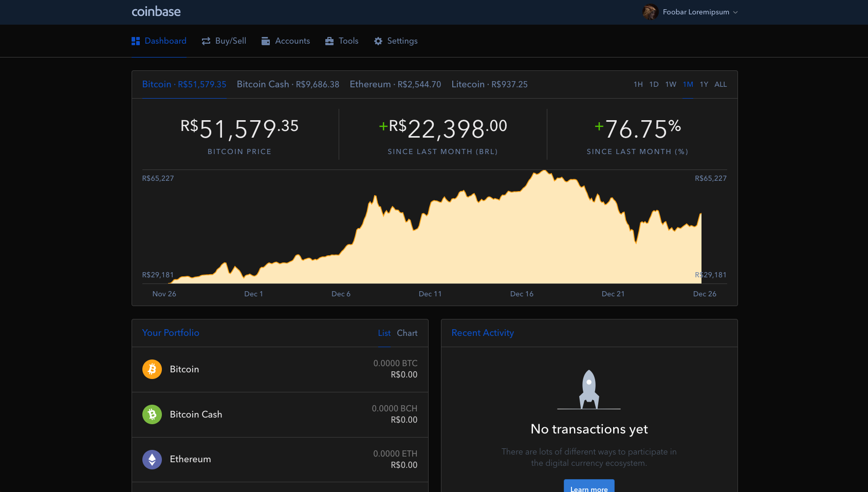
Task: Select the Bitcoin Cash green coin icon
Action: 152,414
